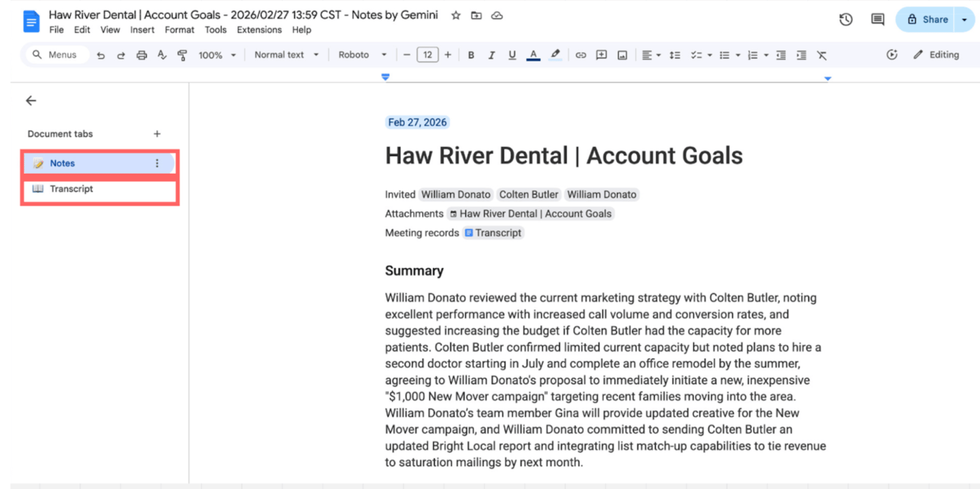Increase the paragraph indent

802,55
